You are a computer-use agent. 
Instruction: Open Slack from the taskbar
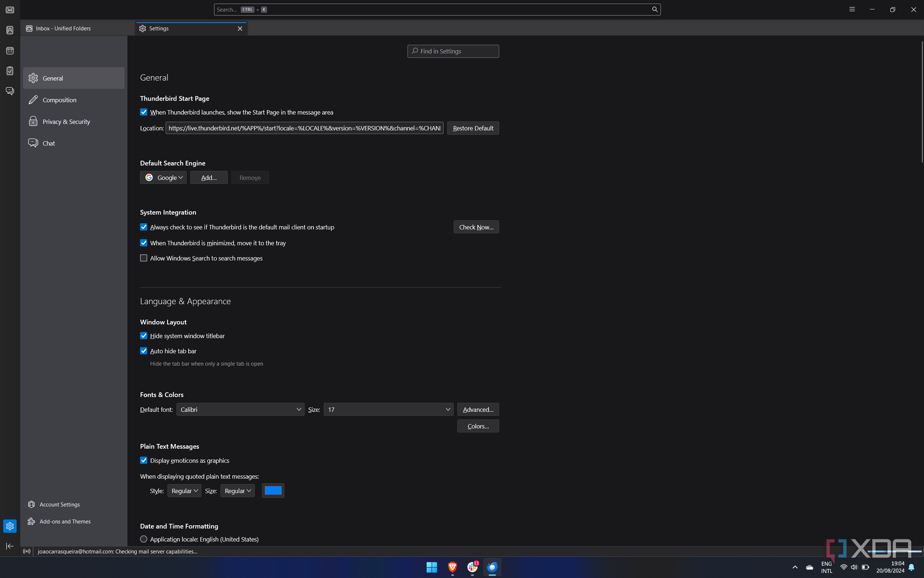pyautogui.click(x=472, y=567)
